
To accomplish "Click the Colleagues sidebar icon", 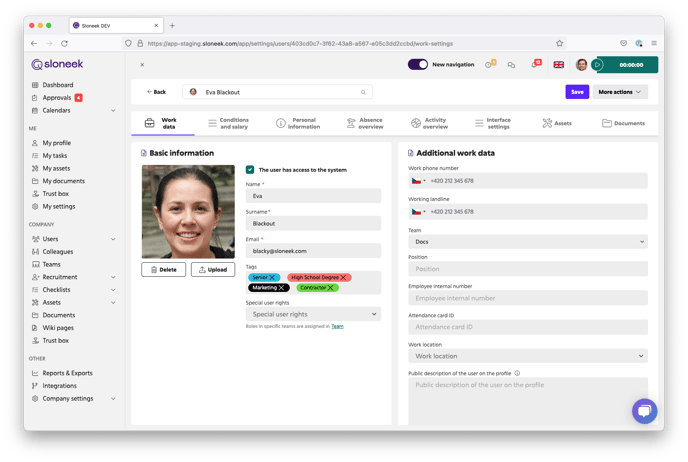I will click(35, 251).
